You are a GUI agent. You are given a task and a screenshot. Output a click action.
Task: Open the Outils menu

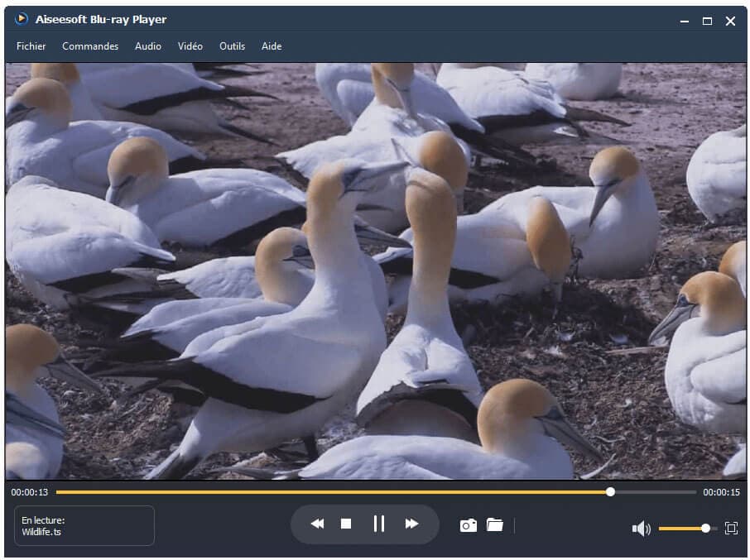[232, 46]
